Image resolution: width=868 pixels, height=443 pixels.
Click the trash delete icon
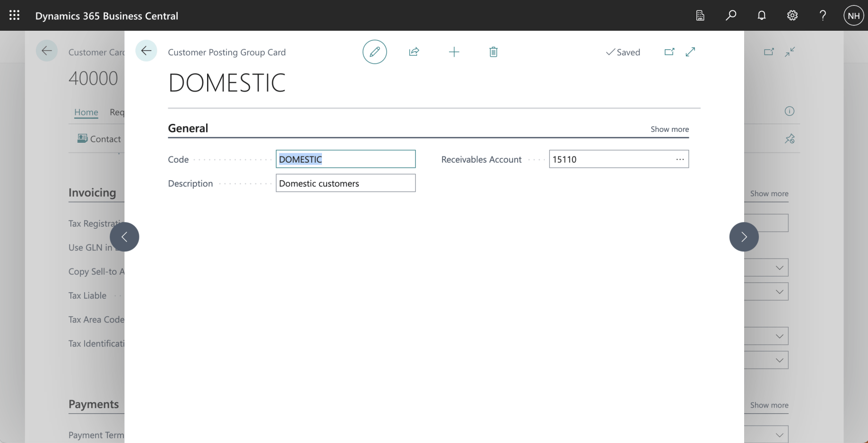[493, 52]
